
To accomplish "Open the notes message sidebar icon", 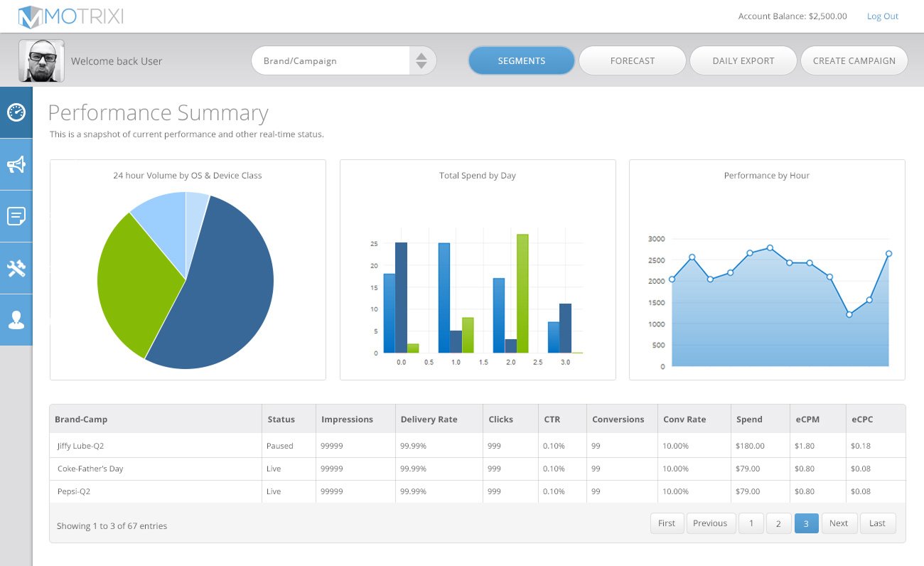I will point(16,216).
